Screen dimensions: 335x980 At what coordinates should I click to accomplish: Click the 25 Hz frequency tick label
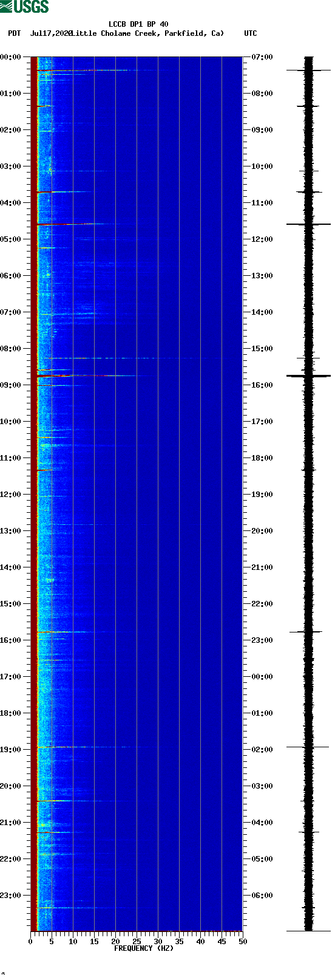137,942
